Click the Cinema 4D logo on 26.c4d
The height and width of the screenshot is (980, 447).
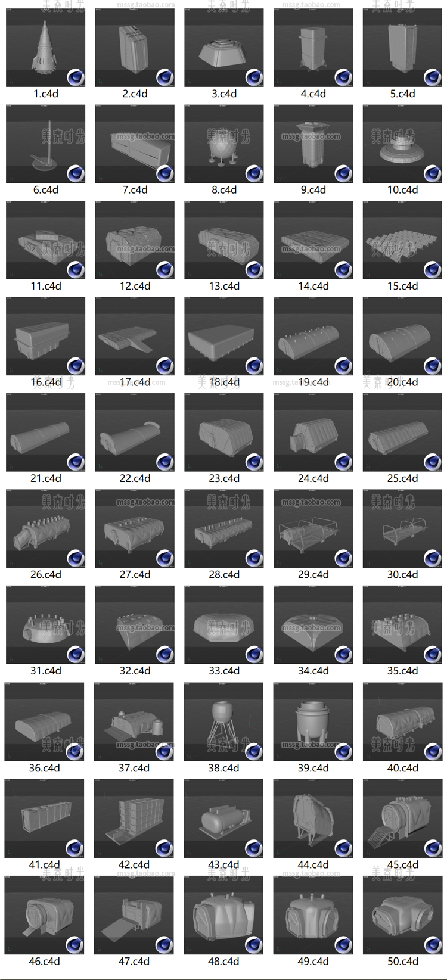[76, 559]
